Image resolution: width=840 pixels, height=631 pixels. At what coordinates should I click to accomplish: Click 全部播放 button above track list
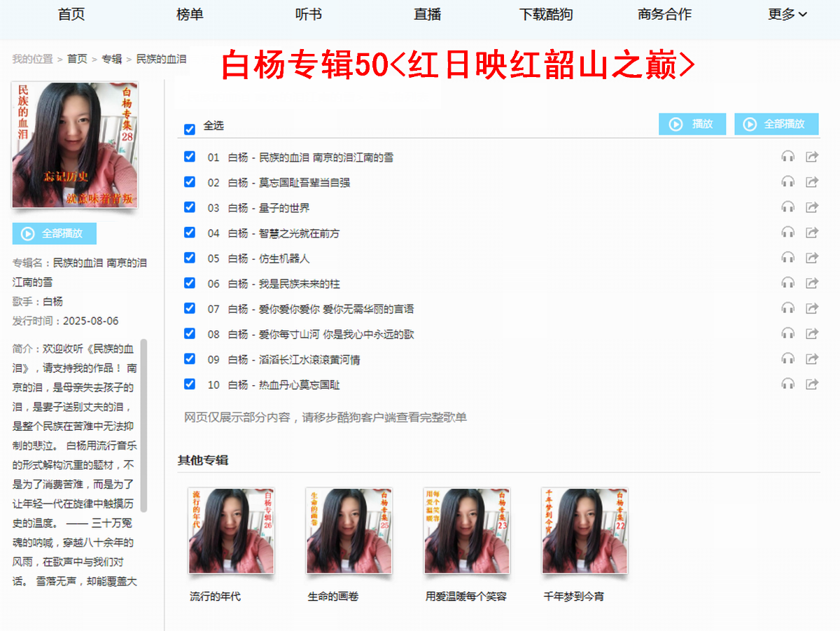pos(776,124)
